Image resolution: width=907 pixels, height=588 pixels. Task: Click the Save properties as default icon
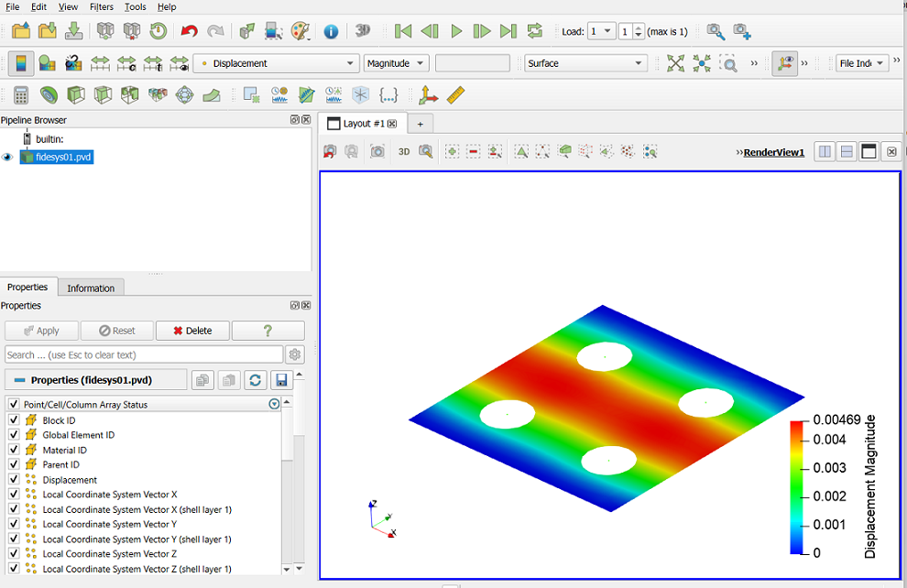(x=281, y=380)
